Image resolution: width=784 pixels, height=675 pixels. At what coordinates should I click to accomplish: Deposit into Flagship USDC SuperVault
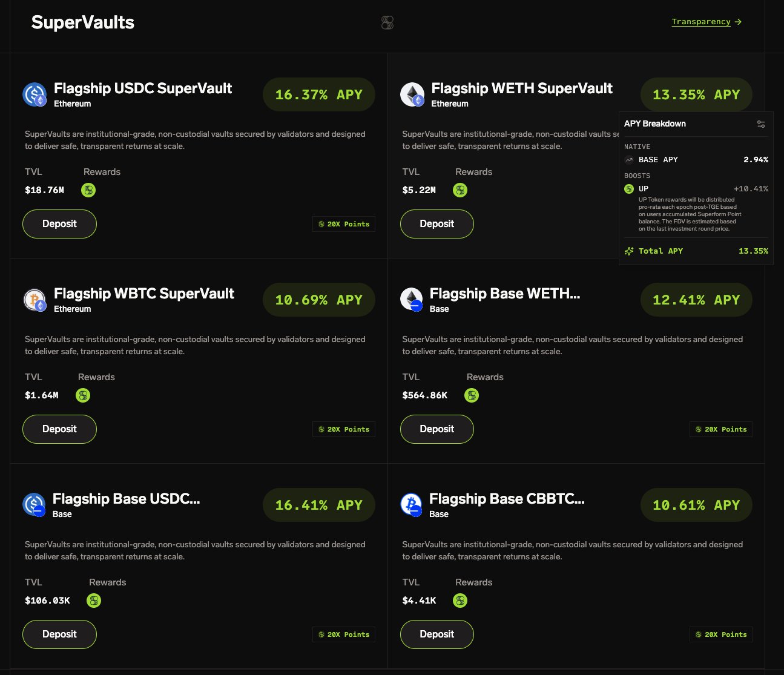pyautogui.click(x=59, y=224)
